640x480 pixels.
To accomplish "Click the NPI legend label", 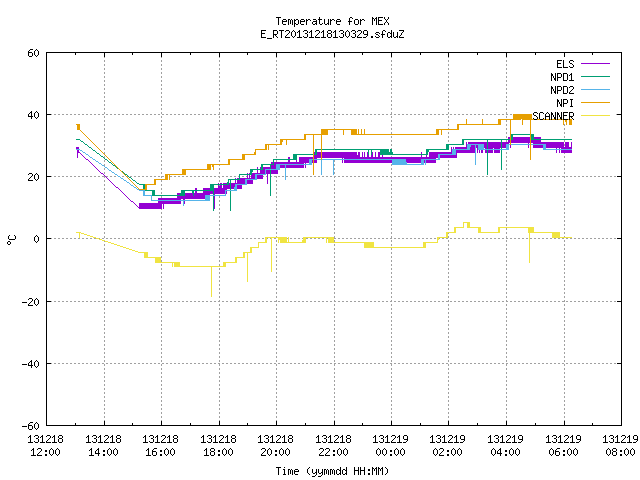I will point(565,103).
